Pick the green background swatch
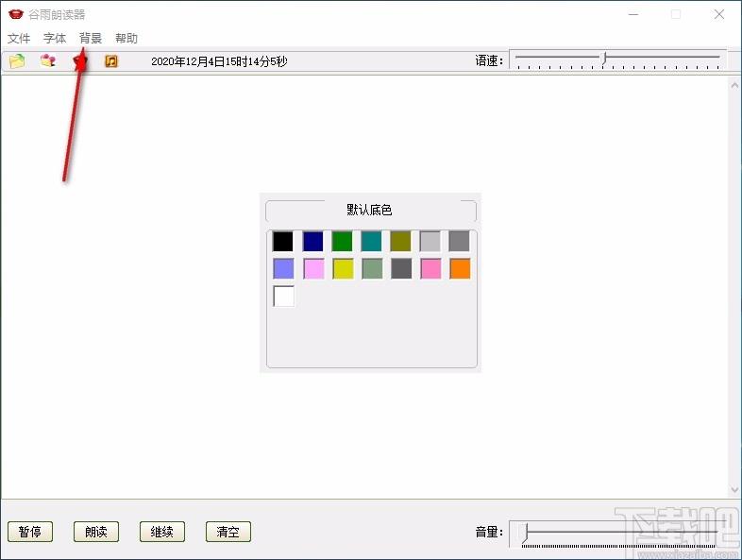 point(342,241)
